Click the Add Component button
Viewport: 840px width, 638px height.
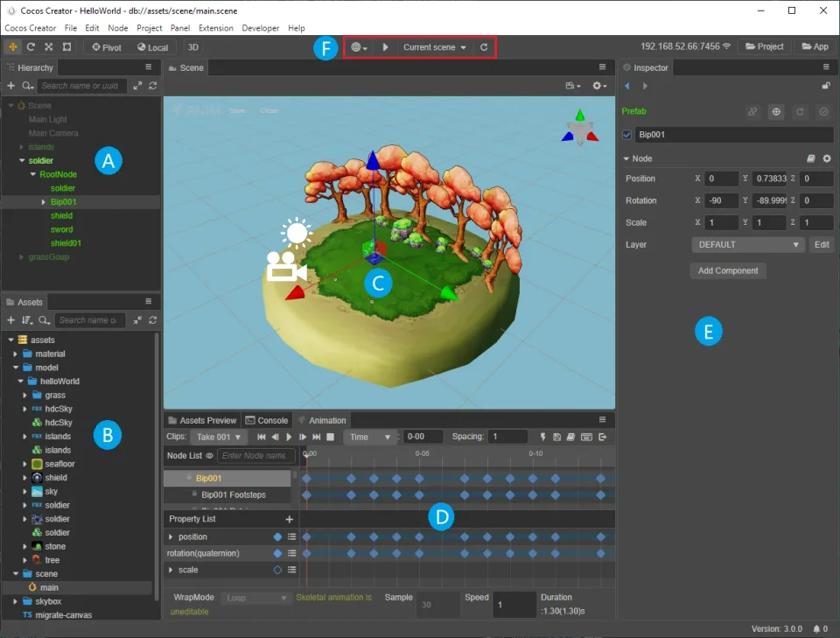point(728,270)
